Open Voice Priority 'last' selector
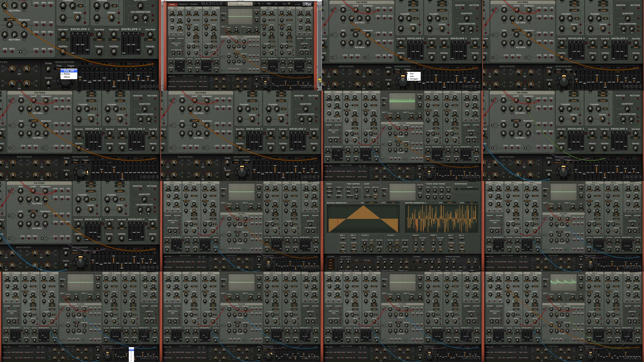 (x=339, y=189)
